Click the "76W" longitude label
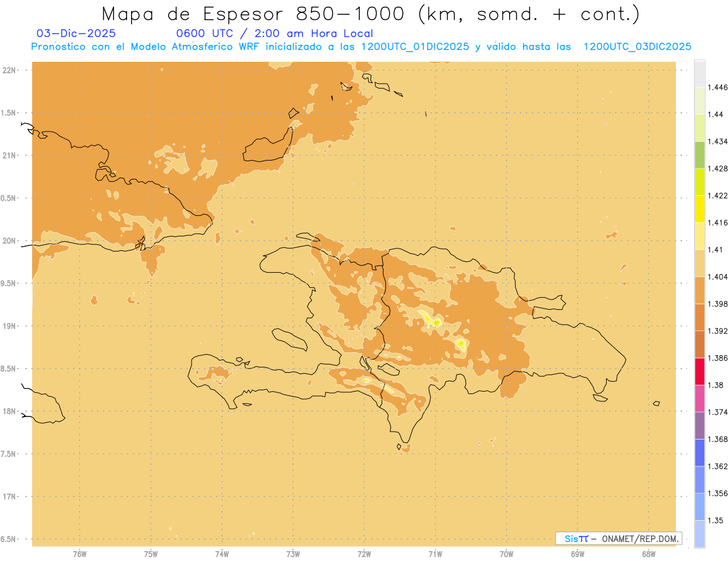 coord(79,554)
